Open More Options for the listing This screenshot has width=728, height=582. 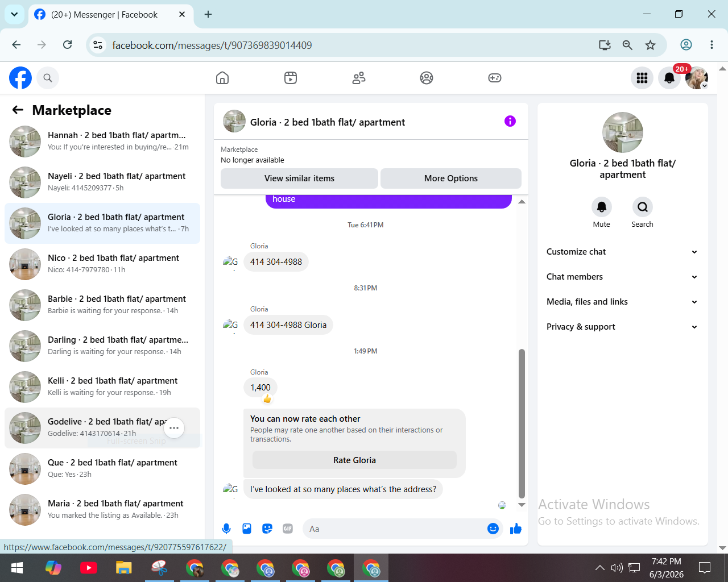(x=451, y=178)
